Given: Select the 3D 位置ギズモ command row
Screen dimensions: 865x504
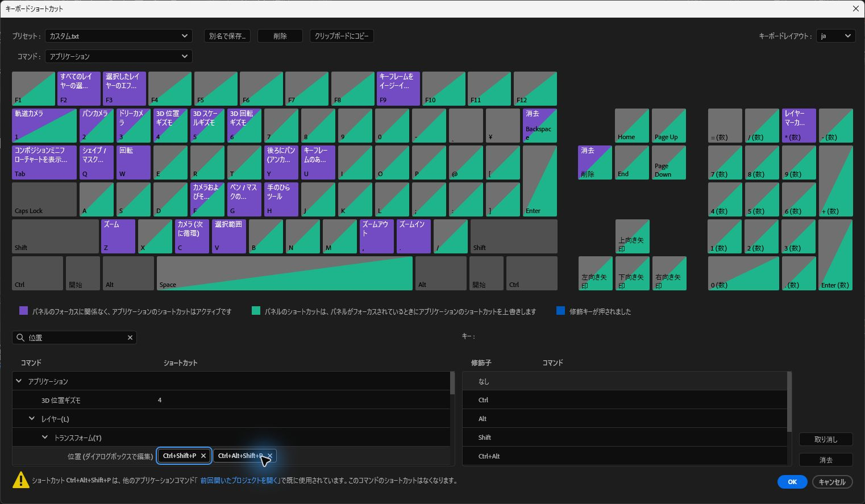Looking at the screenshot, I should [231, 400].
